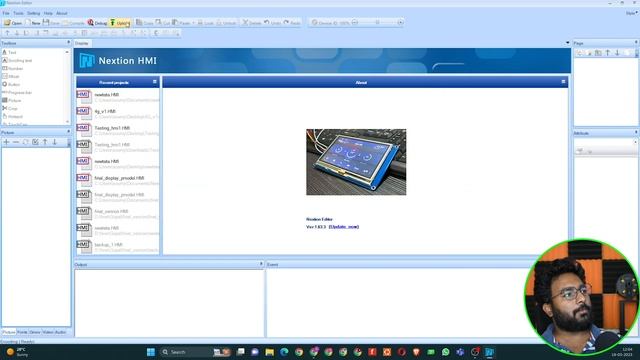
Task: Toggle the Output panel pin
Action: click(261, 264)
